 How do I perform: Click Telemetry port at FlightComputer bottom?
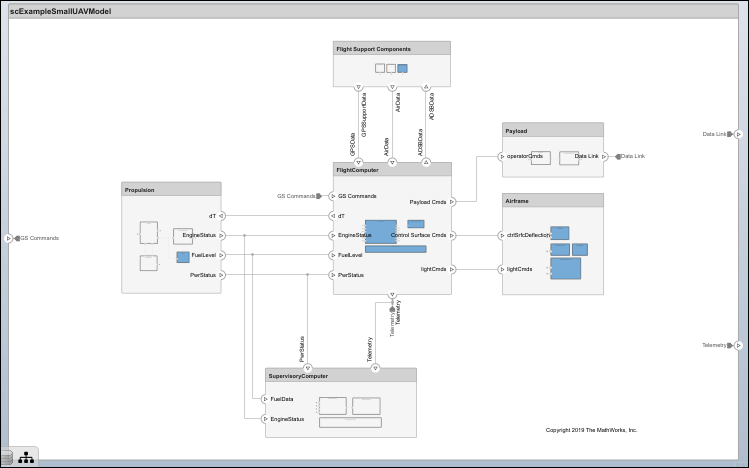(x=392, y=295)
